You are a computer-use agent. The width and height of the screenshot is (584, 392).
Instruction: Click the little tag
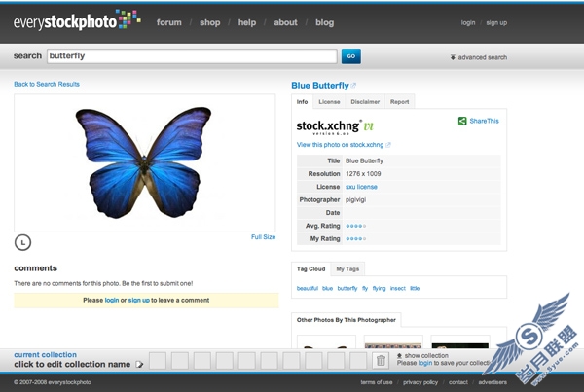pos(415,288)
